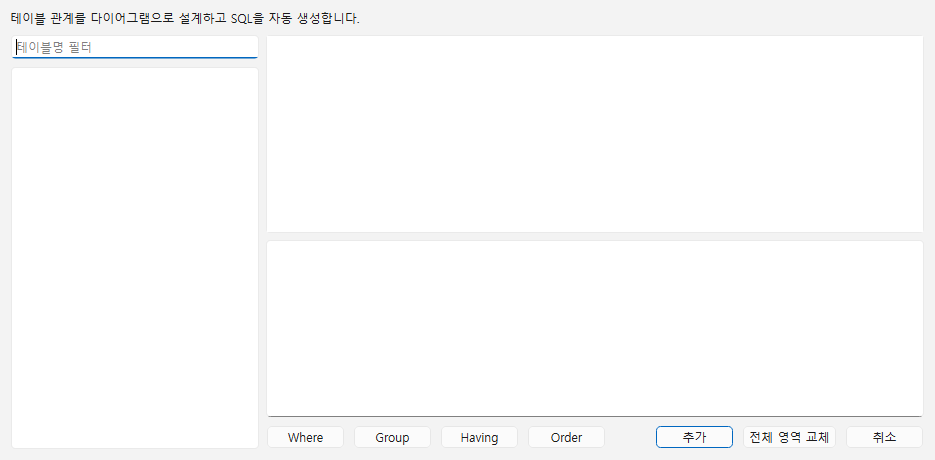
Task: Click the 추가 button
Action: coord(694,437)
